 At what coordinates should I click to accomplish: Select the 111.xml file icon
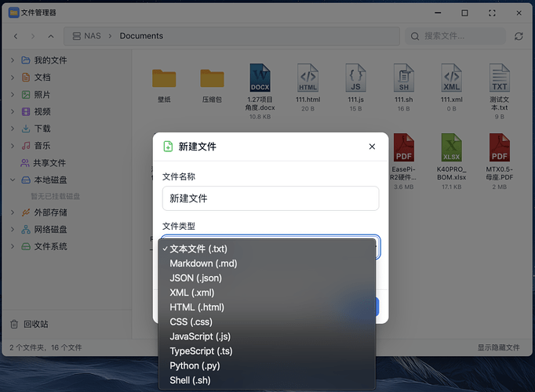[x=451, y=78]
